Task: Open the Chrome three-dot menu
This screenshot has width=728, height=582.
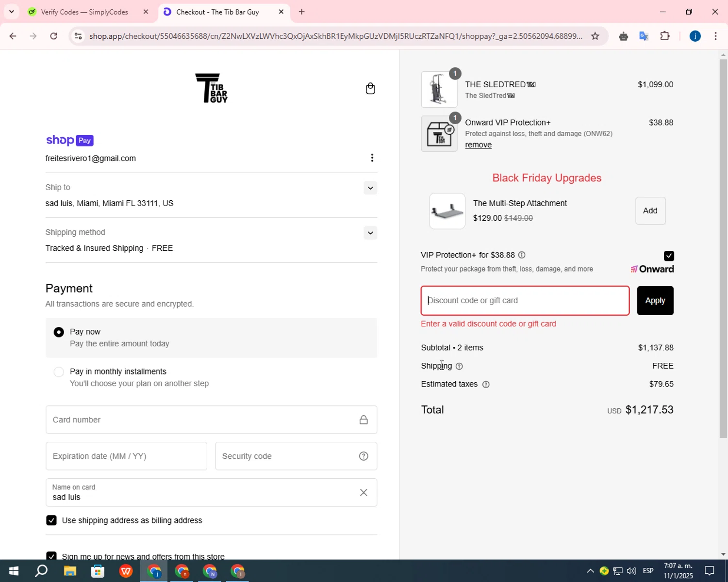Action: 715,36
